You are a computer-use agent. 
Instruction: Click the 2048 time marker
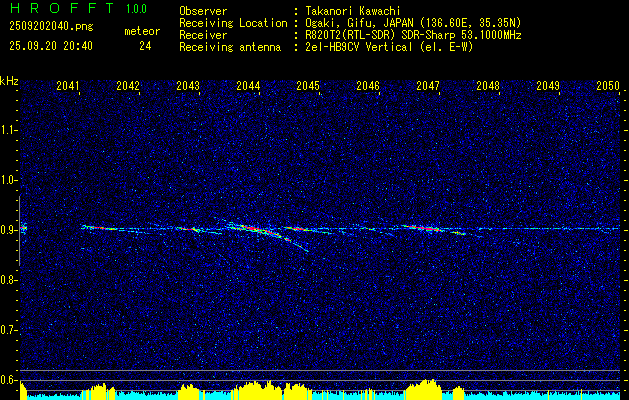488,85
